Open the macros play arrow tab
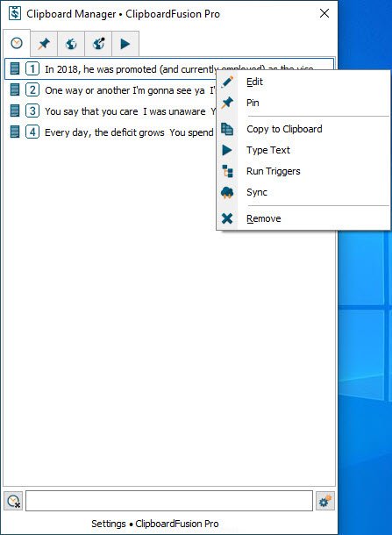This screenshot has width=392, height=535. pos(125,44)
